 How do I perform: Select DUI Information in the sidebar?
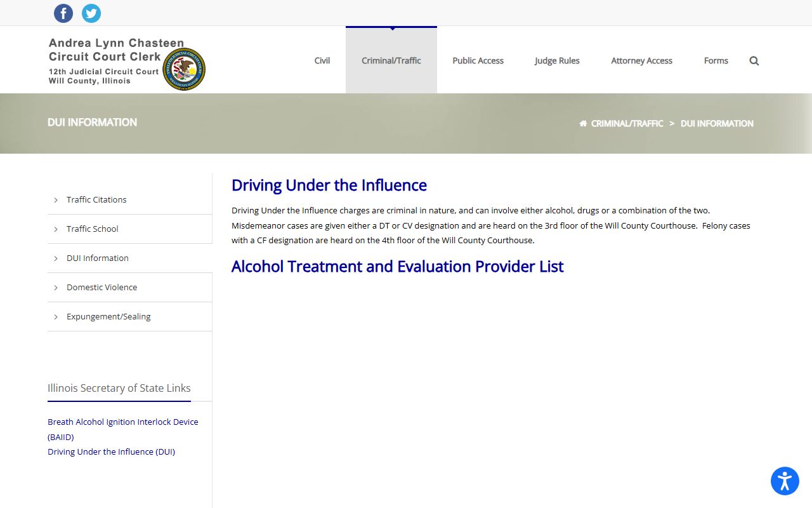pos(98,258)
